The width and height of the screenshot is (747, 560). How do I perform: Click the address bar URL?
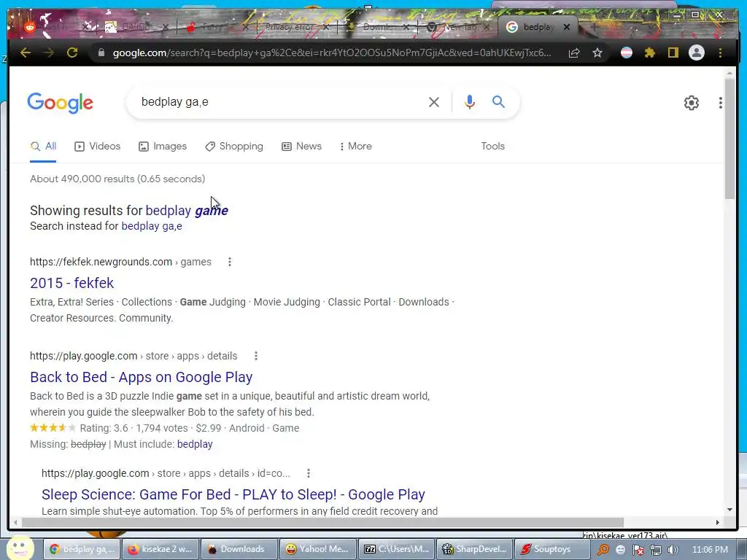coord(332,52)
